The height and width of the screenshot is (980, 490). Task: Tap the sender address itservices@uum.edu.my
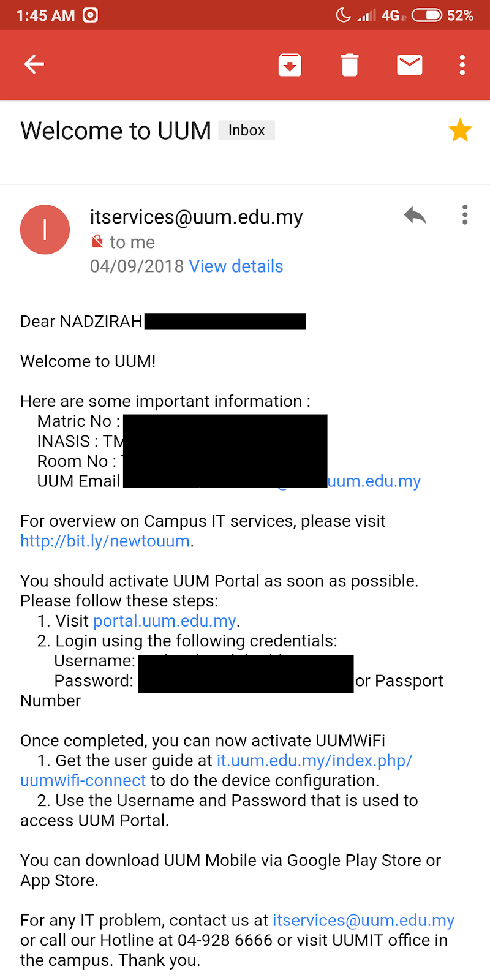point(196,217)
